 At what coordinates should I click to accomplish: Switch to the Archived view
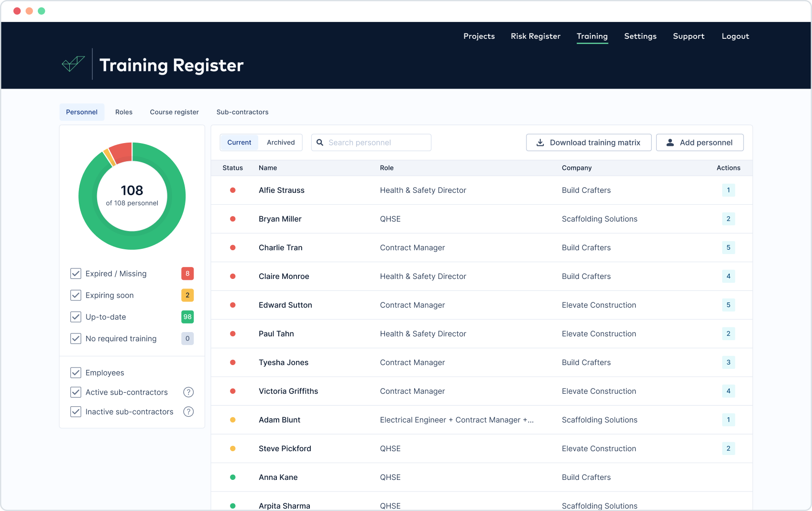pos(281,142)
